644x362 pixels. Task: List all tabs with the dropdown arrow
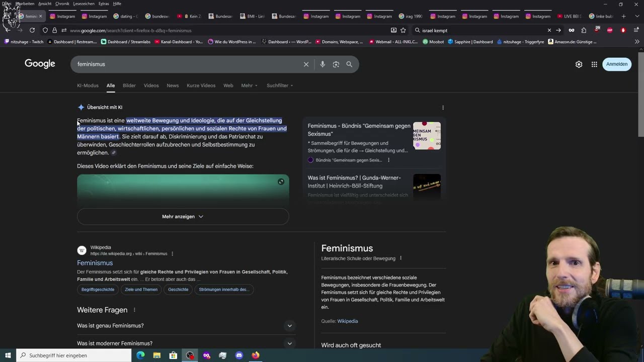(636, 16)
